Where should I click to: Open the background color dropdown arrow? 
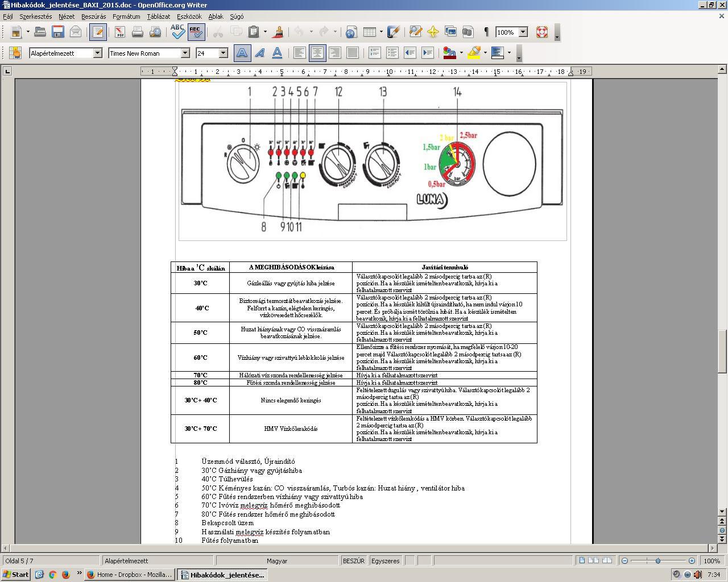point(509,53)
